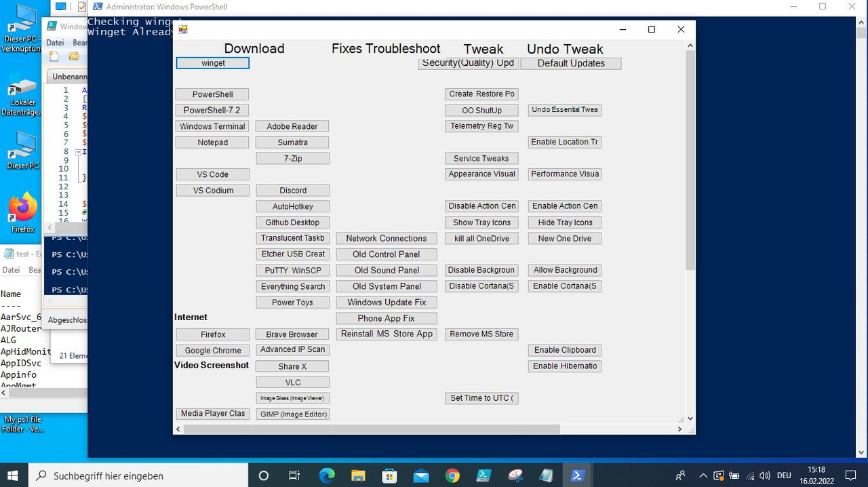Click the Notepad download button
The width and height of the screenshot is (868, 487).
(212, 142)
